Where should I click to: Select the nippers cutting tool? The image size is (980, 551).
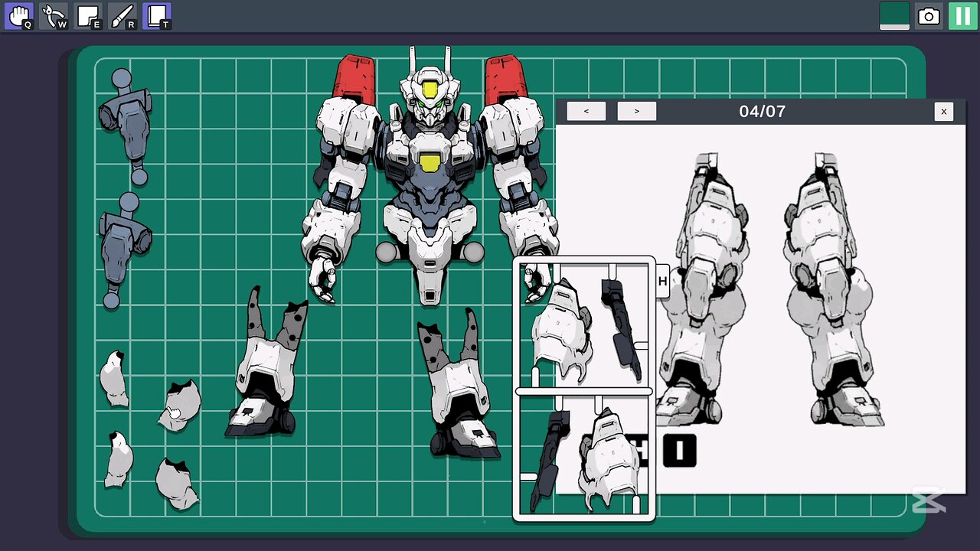(54, 16)
